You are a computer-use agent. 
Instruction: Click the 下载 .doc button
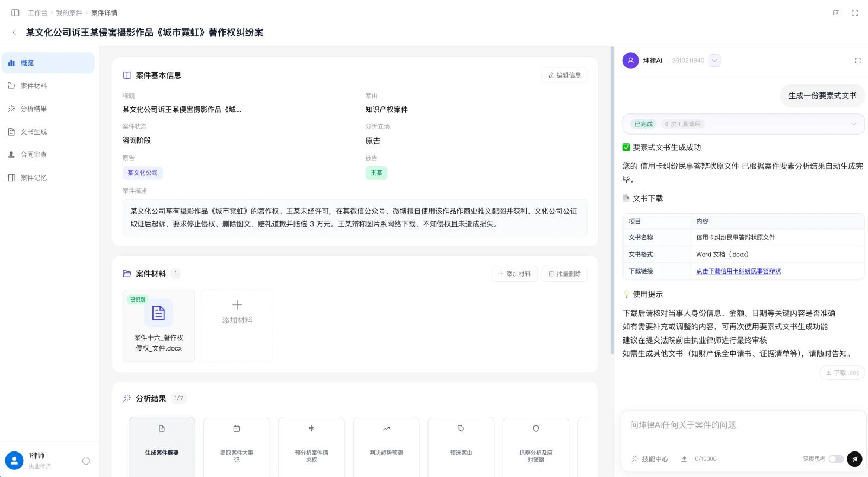(x=842, y=373)
